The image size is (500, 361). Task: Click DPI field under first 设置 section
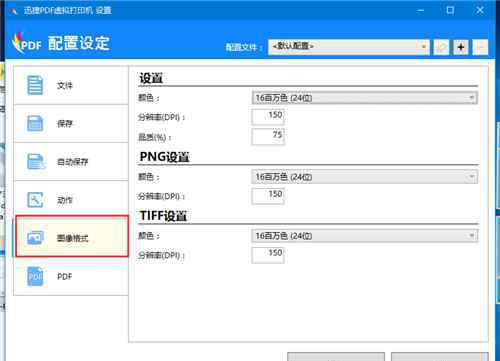pos(268,117)
